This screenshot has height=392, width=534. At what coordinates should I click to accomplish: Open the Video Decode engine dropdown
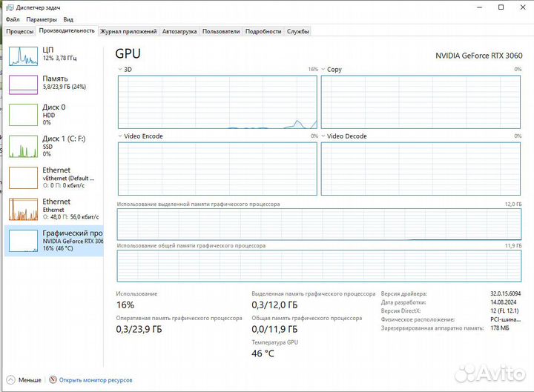[323, 136]
